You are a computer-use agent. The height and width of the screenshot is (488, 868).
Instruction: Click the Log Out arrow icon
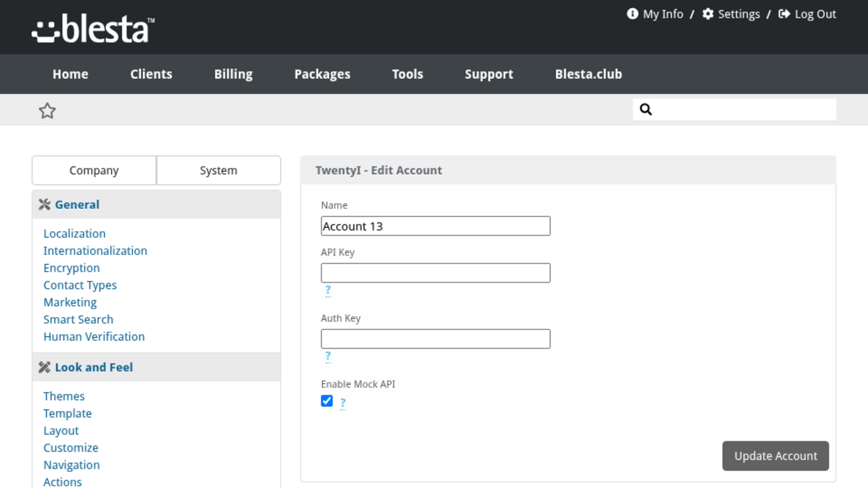click(784, 14)
